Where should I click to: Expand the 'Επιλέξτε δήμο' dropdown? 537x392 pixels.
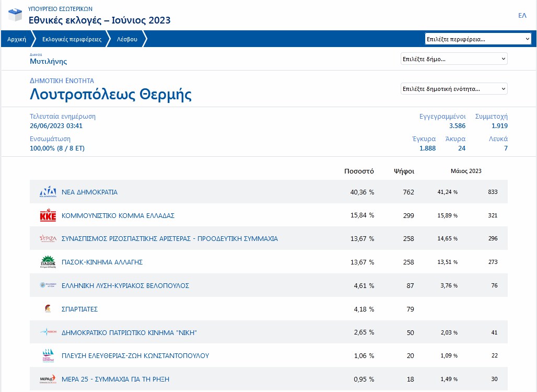tap(454, 59)
